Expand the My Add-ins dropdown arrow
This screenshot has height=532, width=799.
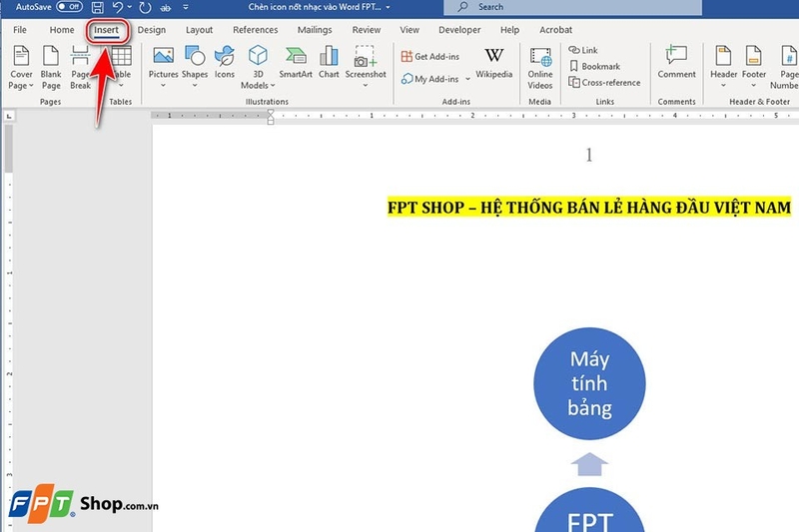467,79
